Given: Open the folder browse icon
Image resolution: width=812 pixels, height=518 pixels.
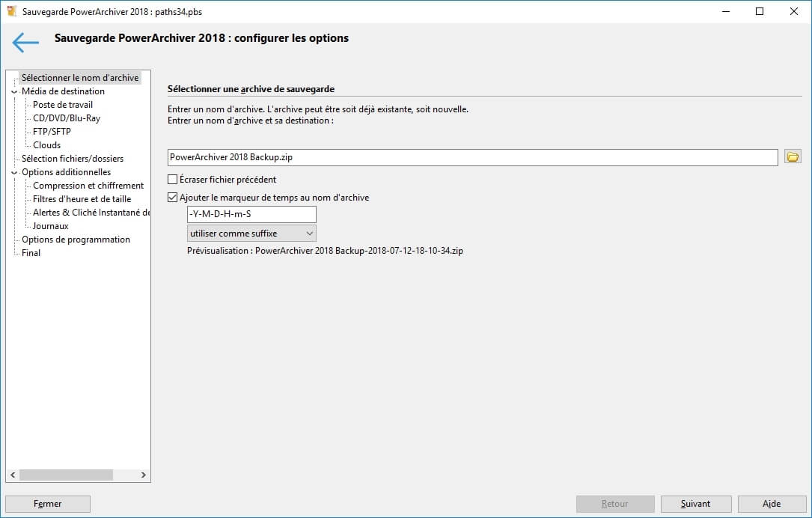Looking at the screenshot, I should 793,156.
